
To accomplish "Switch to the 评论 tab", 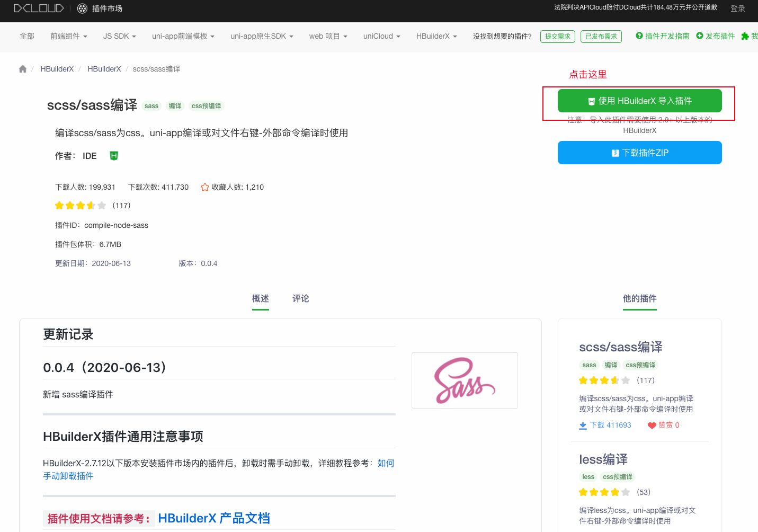I will click(x=300, y=299).
